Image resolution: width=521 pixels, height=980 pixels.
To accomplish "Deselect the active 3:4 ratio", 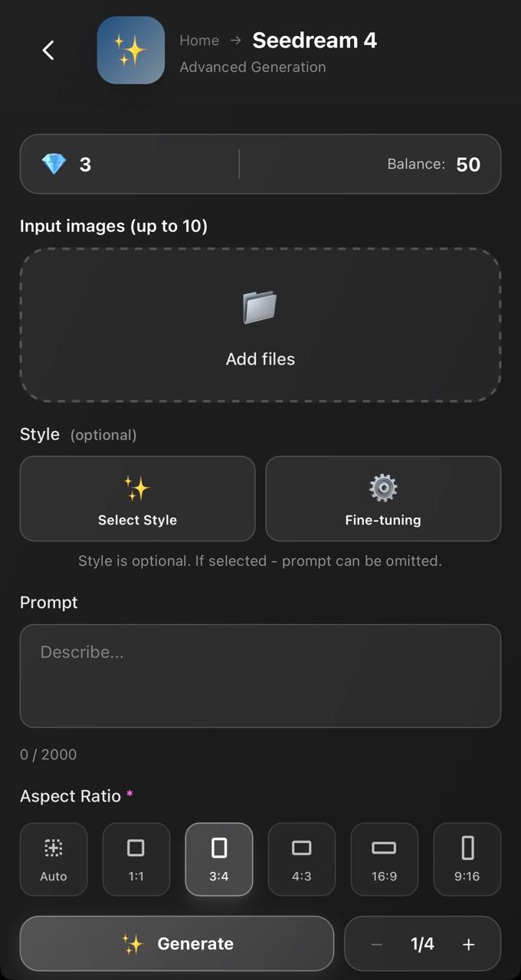I will [218, 859].
